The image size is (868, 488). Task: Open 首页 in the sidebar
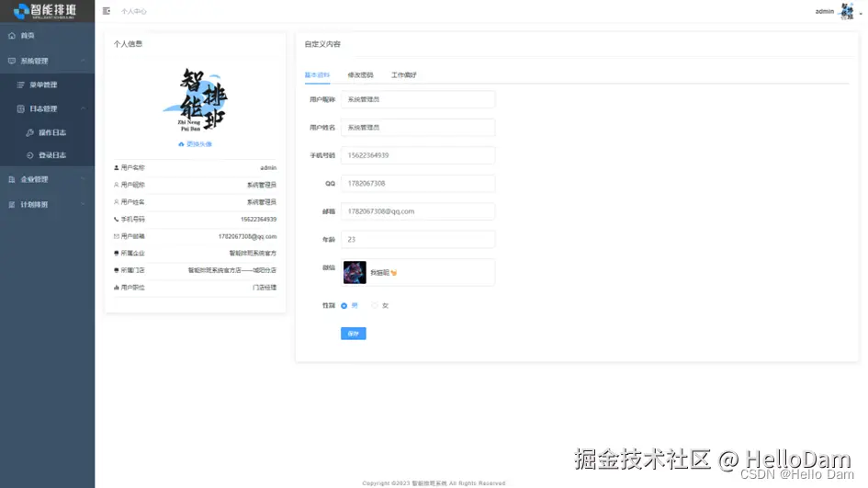point(28,36)
